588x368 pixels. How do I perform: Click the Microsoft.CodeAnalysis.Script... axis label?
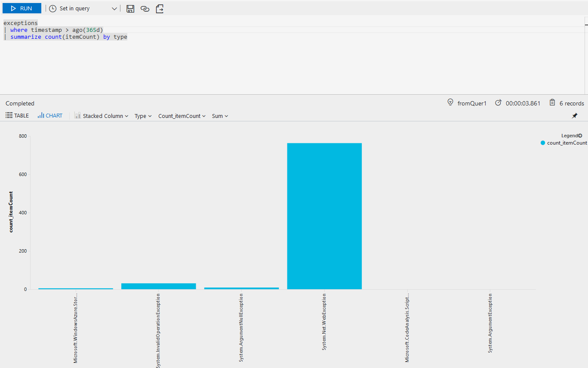pos(407,328)
